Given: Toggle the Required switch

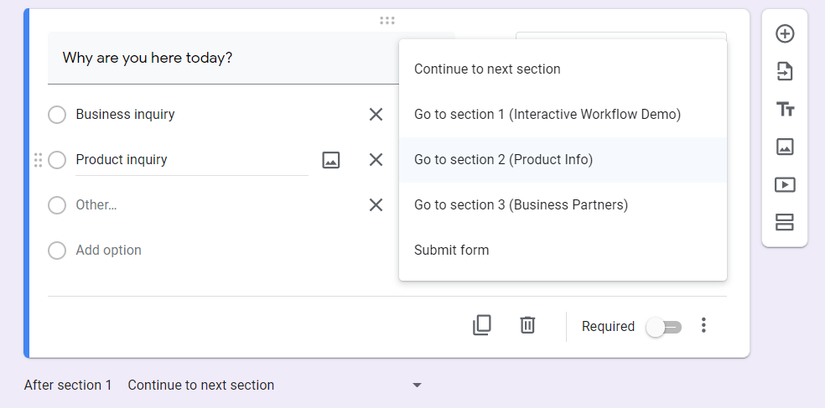Looking at the screenshot, I should (x=663, y=327).
